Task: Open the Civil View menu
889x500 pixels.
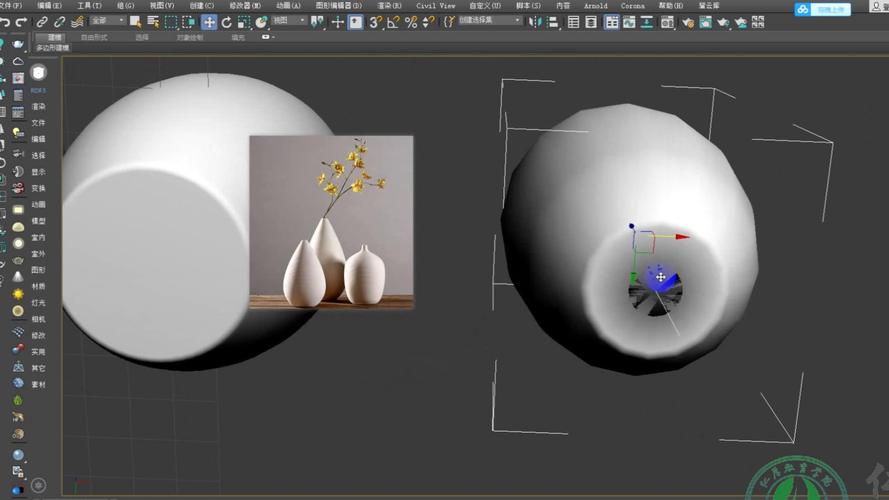Action: [x=435, y=5]
